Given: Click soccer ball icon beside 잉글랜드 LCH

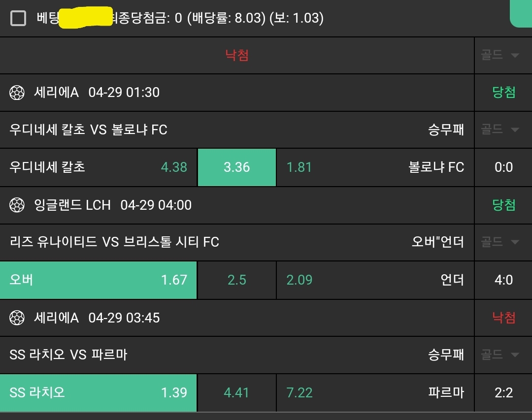Looking at the screenshot, I should 17,205.
